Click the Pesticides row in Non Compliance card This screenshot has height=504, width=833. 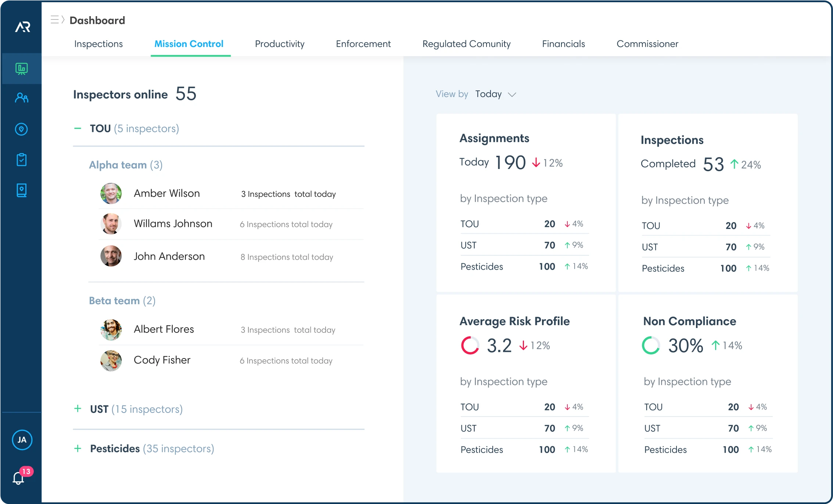coord(708,449)
